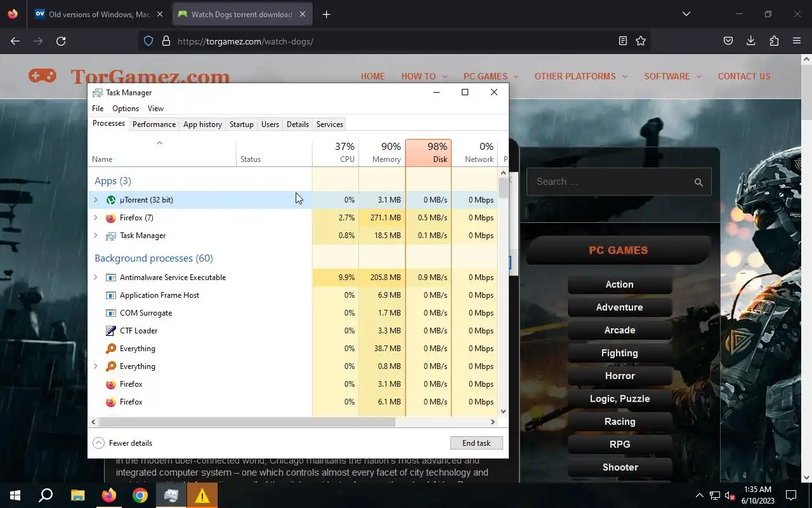Click Antimalware Service Executable process icon
Screen dimensions: 812x508
coord(111,277)
